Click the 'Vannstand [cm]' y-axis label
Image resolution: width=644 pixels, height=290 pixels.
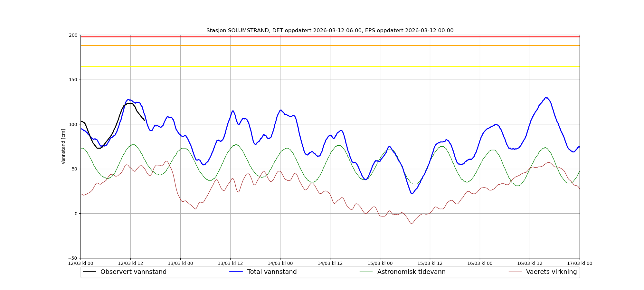[x=63, y=147]
